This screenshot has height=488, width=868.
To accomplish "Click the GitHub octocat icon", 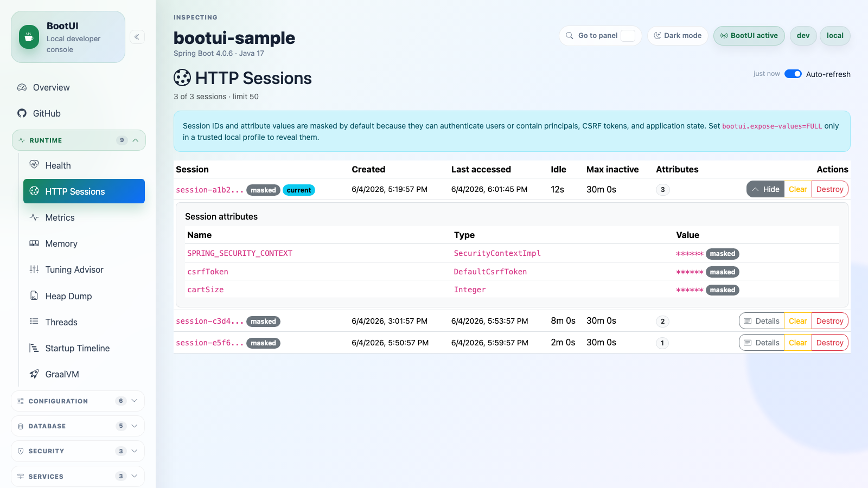I will (22, 113).
